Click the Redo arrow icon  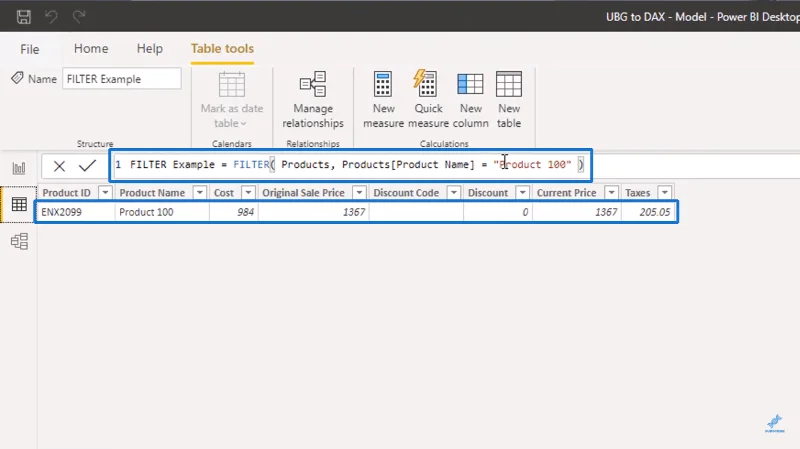coord(79,17)
